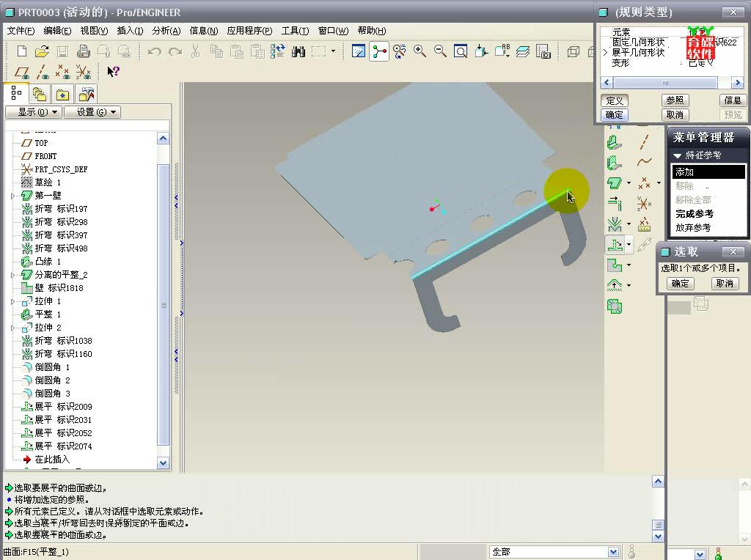Expand the 拉伸 1 tree node

tap(13, 301)
